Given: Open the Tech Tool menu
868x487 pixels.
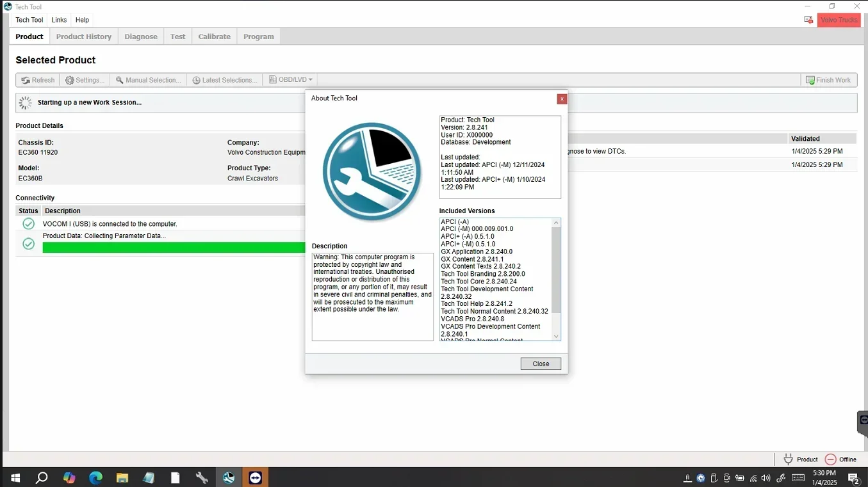Looking at the screenshot, I should (x=29, y=20).
